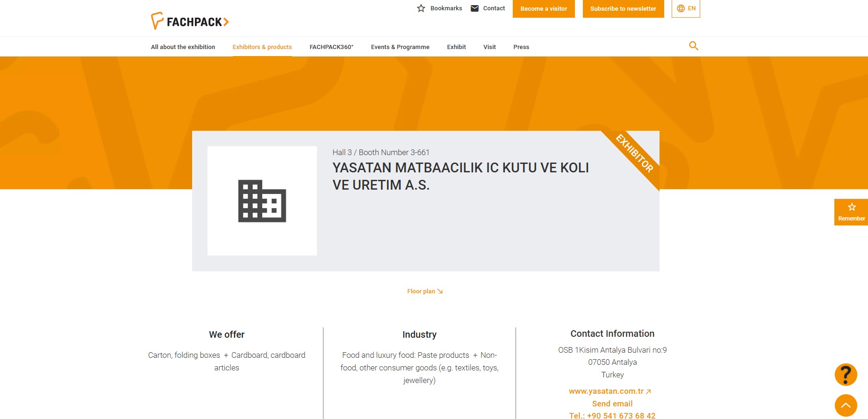Click the FACHPACK logo
Viewport: 868px width, 419px height.
(190, 21)
